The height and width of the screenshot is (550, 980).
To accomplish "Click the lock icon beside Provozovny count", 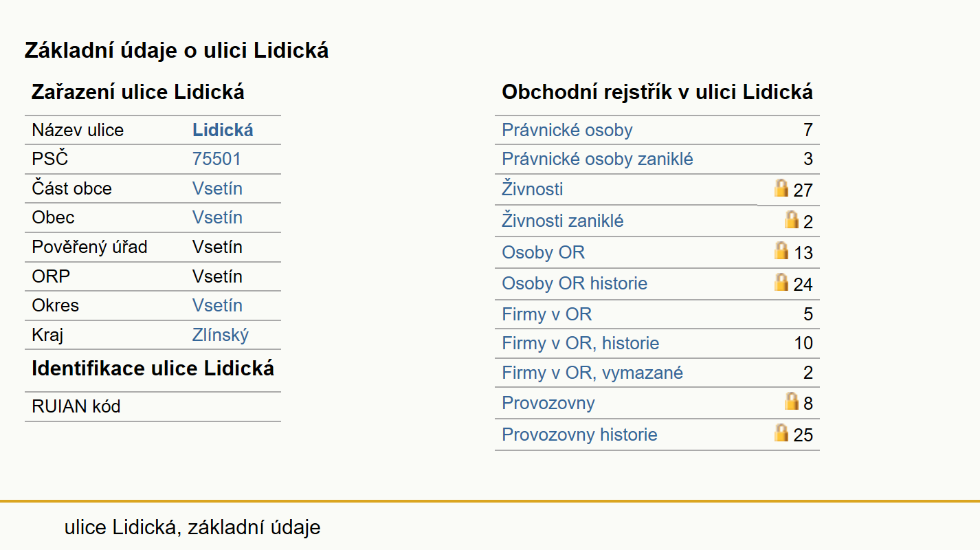I will coord(792,401).
